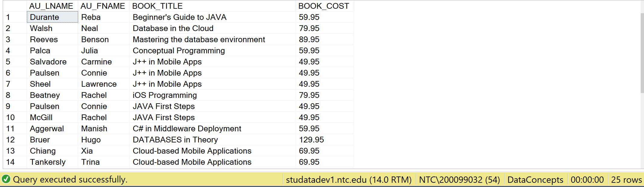Viewport: 644px width, 187px height.
Task: Select the iOS Programming title cell
Action: coord(165,95)
